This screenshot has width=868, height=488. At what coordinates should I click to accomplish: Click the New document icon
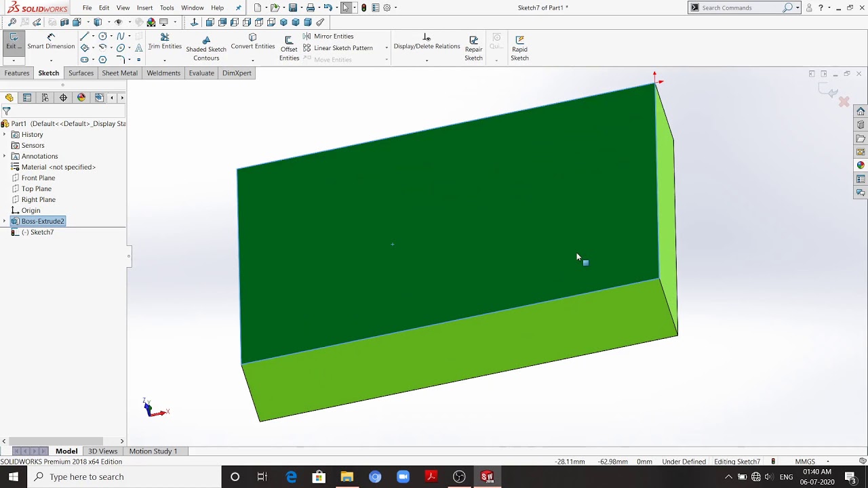tap(258, 7)
